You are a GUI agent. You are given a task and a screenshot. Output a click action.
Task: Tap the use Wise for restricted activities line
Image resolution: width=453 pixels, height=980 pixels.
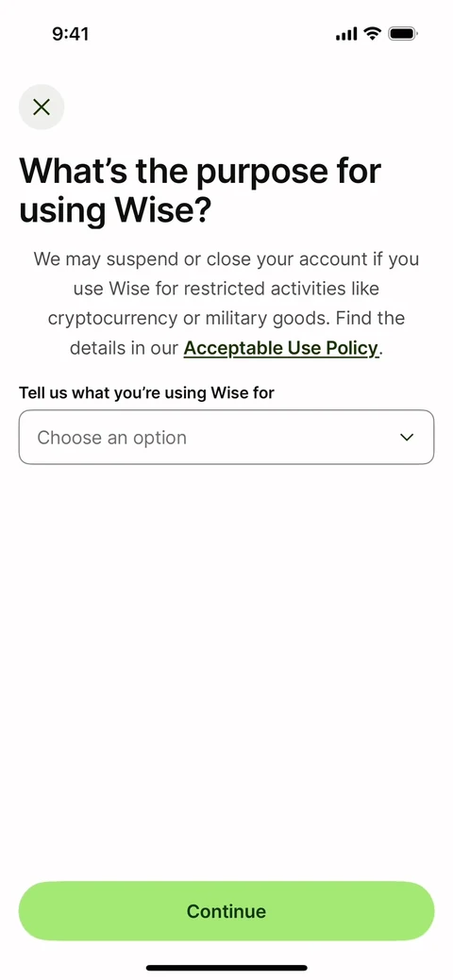point(226,289)
